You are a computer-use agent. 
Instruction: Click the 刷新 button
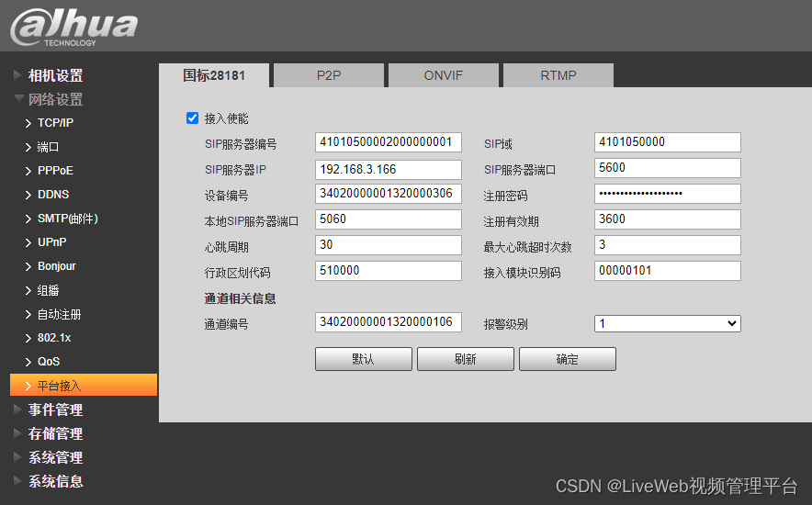(x=466, y=359)
